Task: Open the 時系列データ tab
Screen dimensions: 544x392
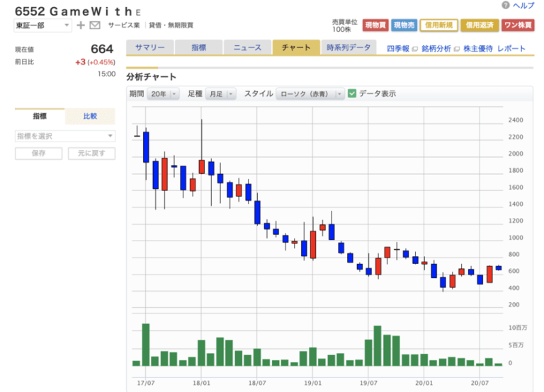Action: click(x=348, y=48)
